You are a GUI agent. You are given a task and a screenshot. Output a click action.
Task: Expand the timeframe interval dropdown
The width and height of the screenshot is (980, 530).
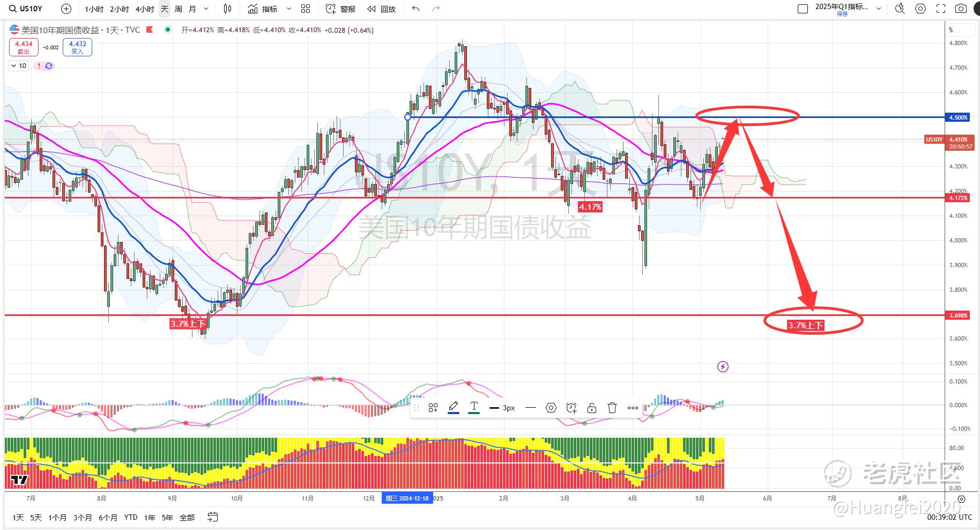(206, 9)
